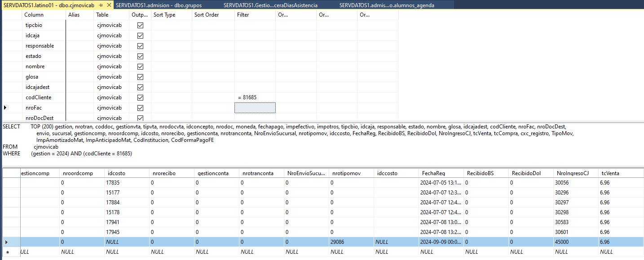Click the Alias header in criteria pane
Screen dimensions: 644x260
pyautogui.click(x=80, y=15)
